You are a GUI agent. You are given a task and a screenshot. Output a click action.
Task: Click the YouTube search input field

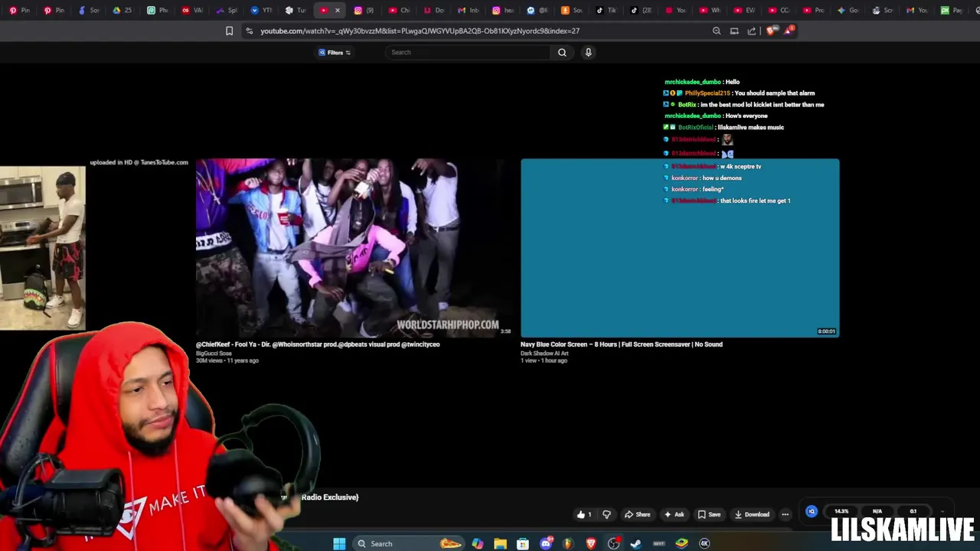(468, 52)
